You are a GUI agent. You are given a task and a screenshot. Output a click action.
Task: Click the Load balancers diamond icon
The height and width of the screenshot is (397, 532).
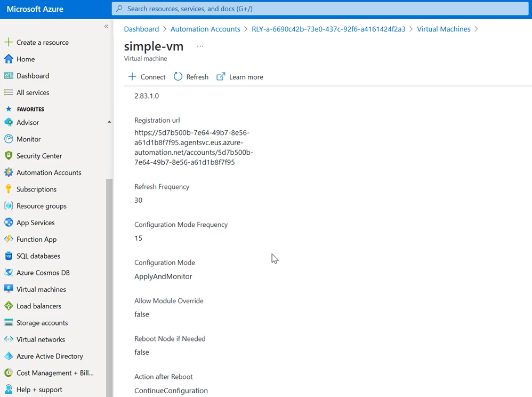click(9, 306)
